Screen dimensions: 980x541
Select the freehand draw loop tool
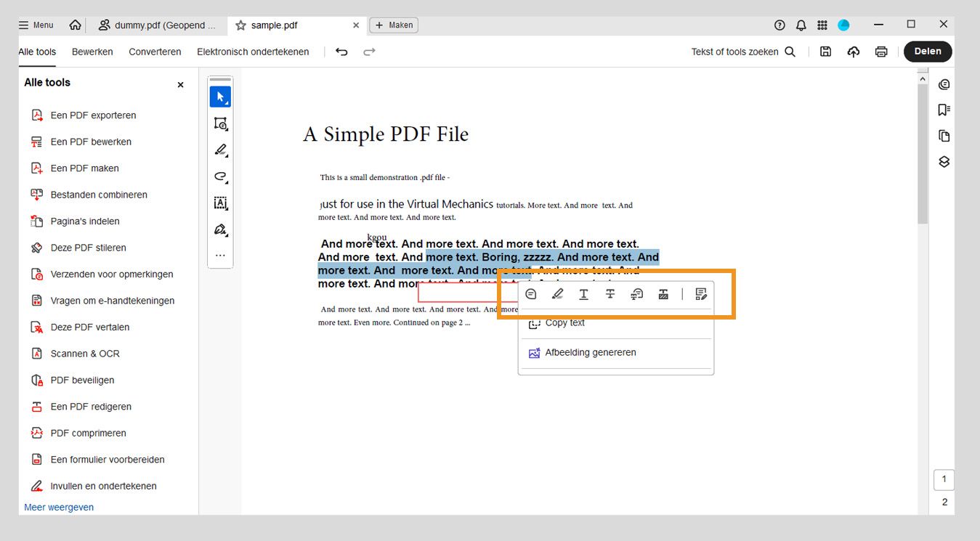tap(220, 176)
